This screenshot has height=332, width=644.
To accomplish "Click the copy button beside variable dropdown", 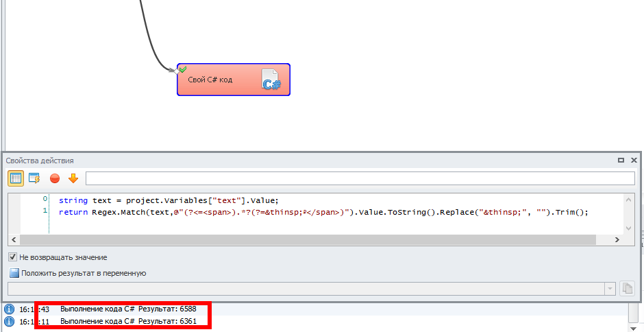I will (627, 288).
